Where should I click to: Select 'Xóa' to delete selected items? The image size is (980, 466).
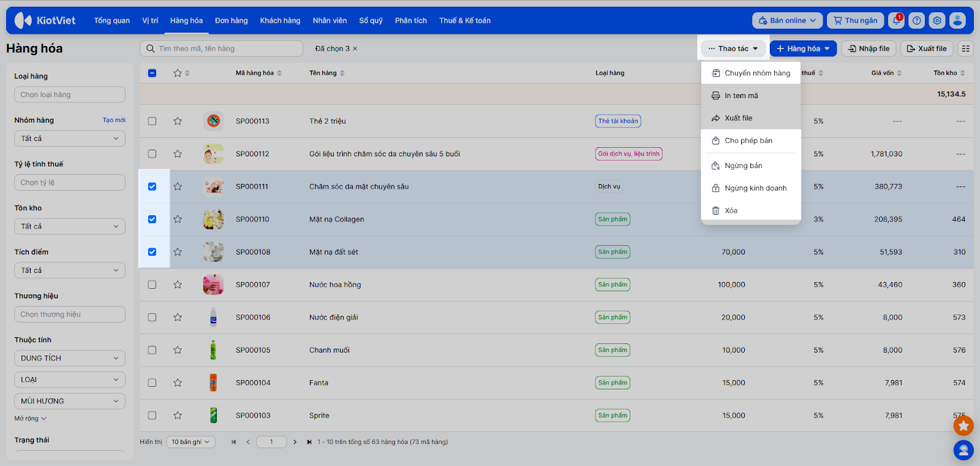tap(751, 210)
